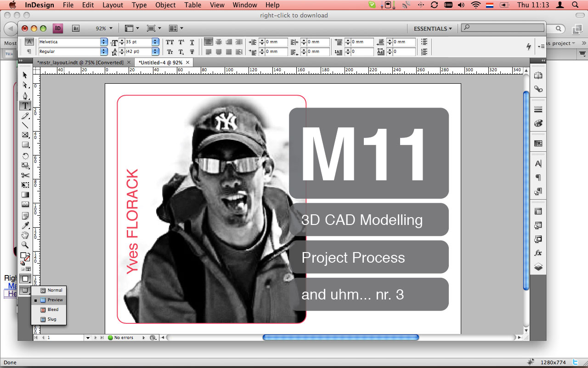
Task: Pick the Scissors tool in the toolbox
Action: (25, 175)
